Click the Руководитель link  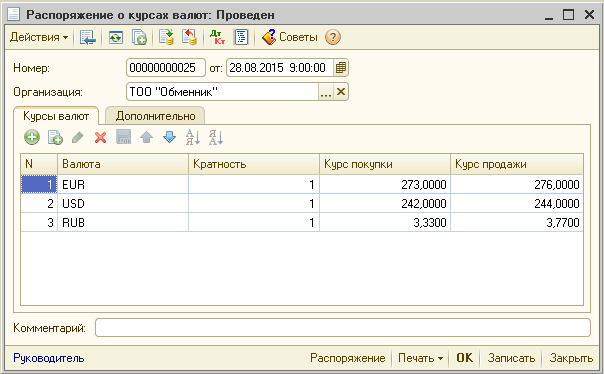(49, 358)
